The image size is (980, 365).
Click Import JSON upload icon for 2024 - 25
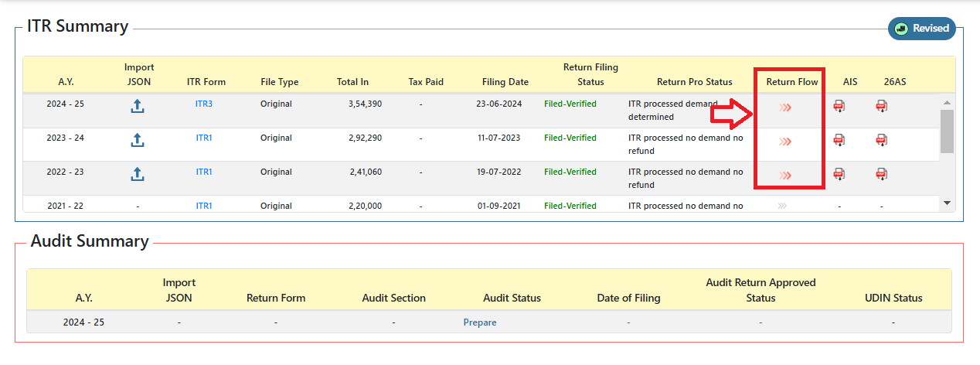(x=137, y=107)
